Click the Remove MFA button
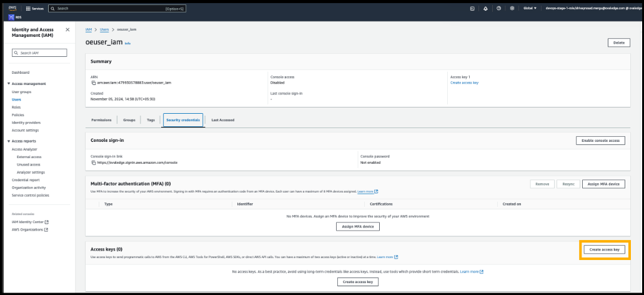 542,184
